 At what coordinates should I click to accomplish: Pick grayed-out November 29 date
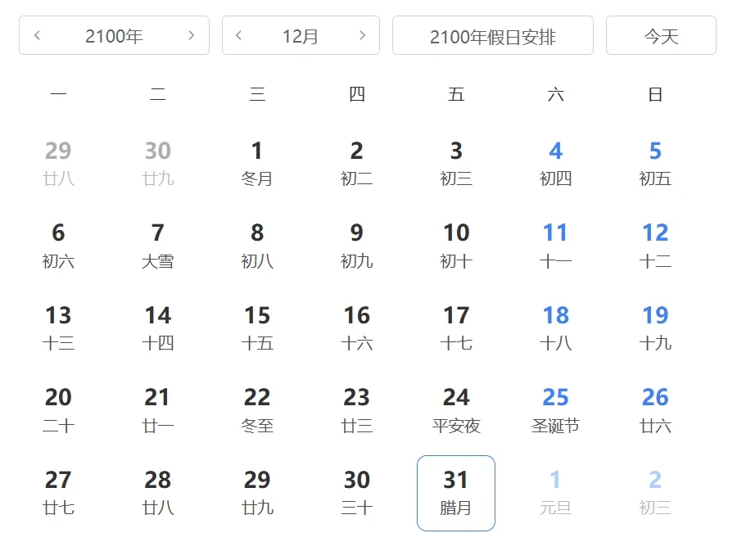pyautogui.click(x=58, y=164)
